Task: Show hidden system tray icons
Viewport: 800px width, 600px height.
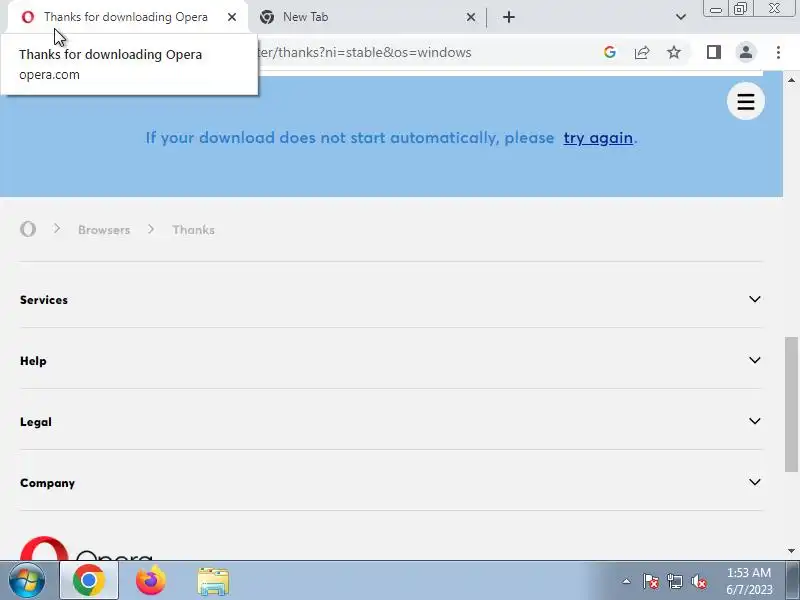Action: coord(626,581)
